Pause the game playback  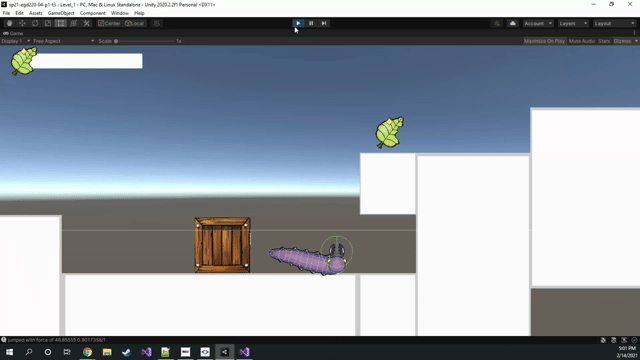[x=311, y=23]
